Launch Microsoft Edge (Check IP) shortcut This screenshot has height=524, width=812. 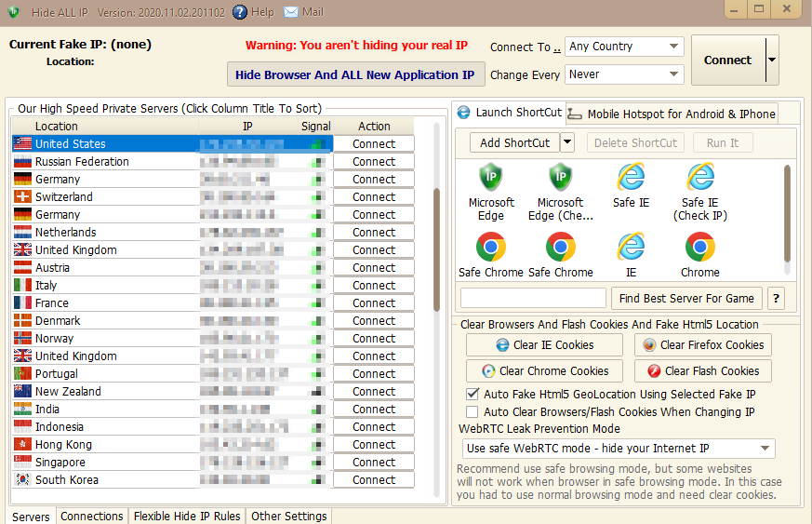point(560,177)
